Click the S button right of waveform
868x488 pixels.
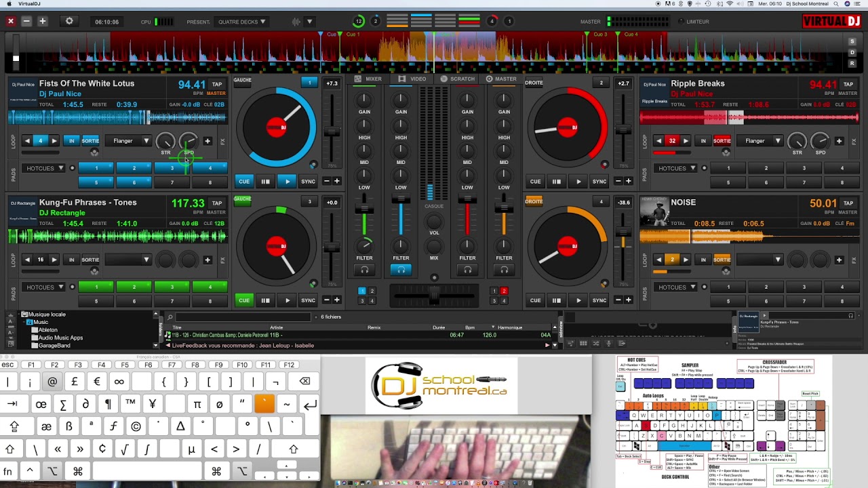coord(852,42)
